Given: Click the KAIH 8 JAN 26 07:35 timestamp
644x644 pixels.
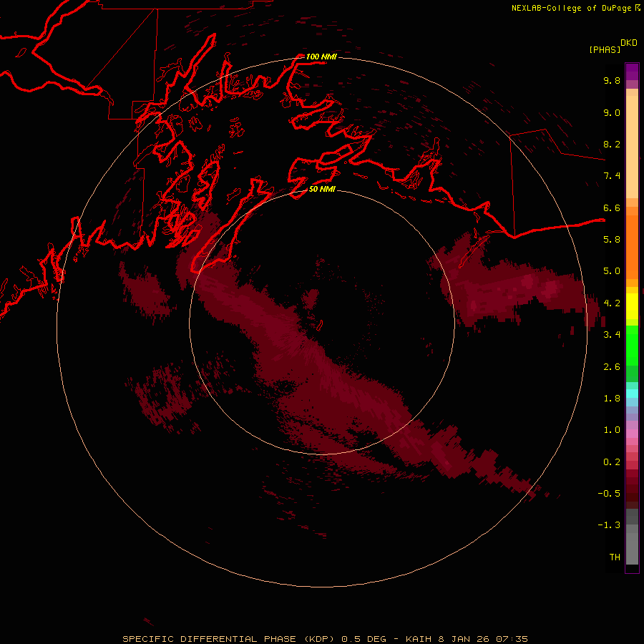Looking at the screenshot, I should coord(467,639).
